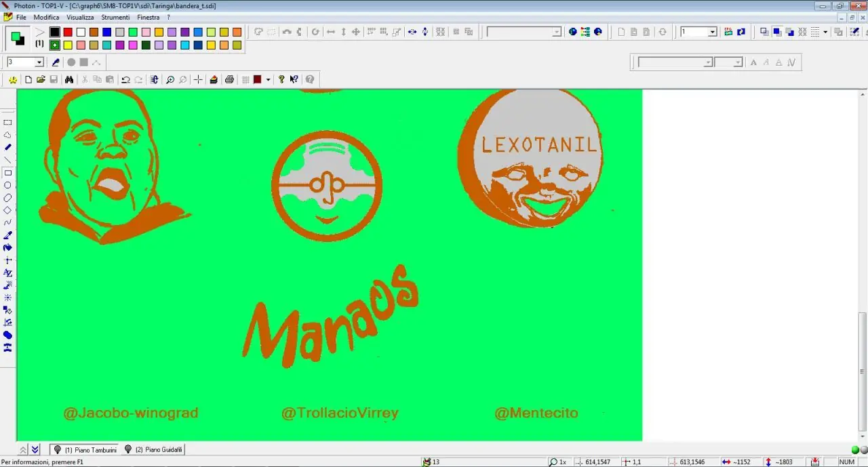
Task: Select the rectangle shape tool
Action: [8, 173]
